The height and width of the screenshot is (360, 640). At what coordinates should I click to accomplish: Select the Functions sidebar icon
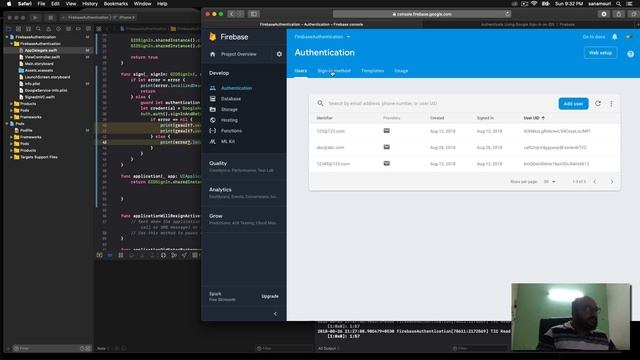point(213,131)
